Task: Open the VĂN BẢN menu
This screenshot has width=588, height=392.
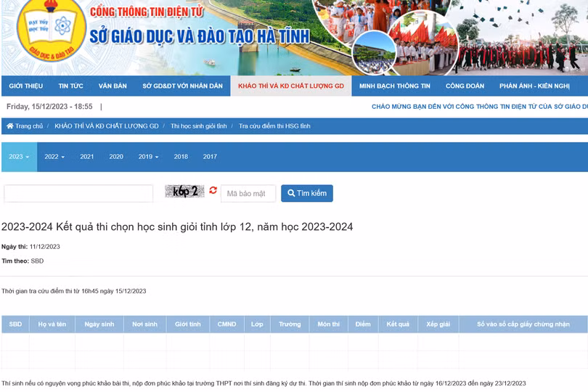Action: point(113,86)
